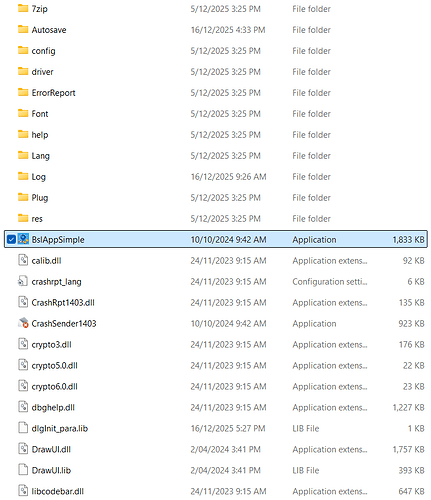Select the Plug folder name
431x500 pixels.
[40, 198]
